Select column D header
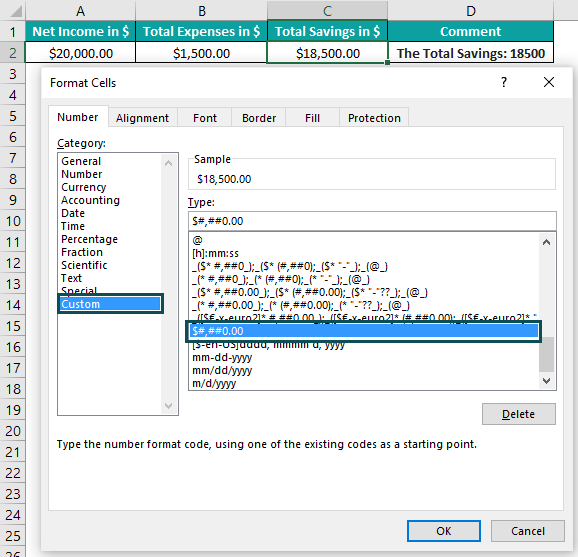The image size is (578, 557). tap(470, 11)
